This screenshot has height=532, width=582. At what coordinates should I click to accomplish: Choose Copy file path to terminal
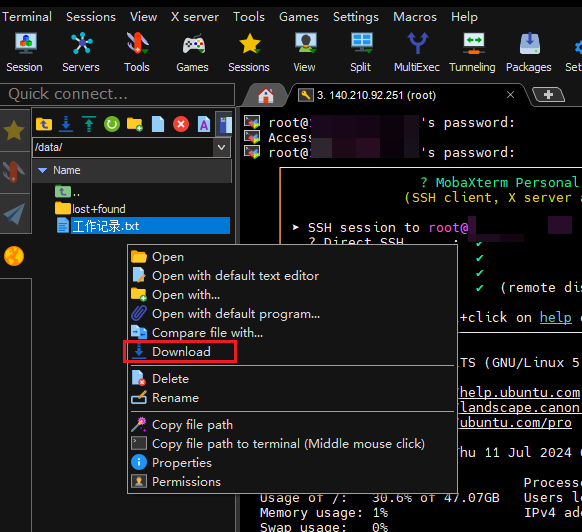(x=292, y=444)
